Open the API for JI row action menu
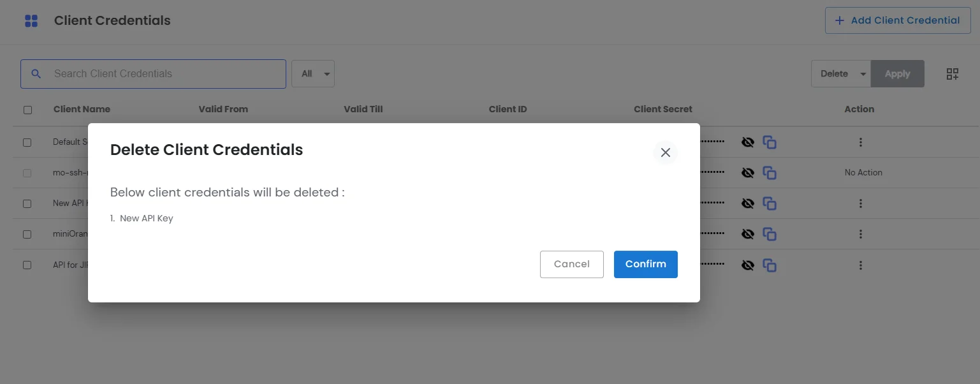 pos(861,265)
